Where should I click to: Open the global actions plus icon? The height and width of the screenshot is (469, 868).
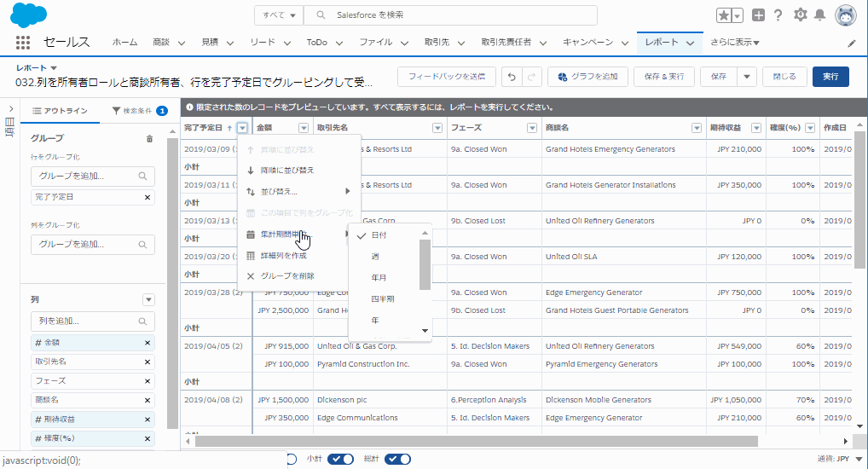[x=758, y=15]
